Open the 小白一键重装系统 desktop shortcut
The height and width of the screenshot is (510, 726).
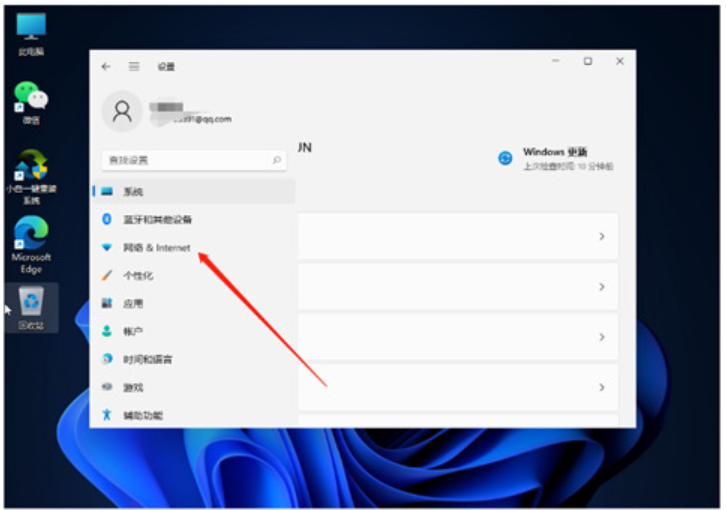[x=31, y=177]
